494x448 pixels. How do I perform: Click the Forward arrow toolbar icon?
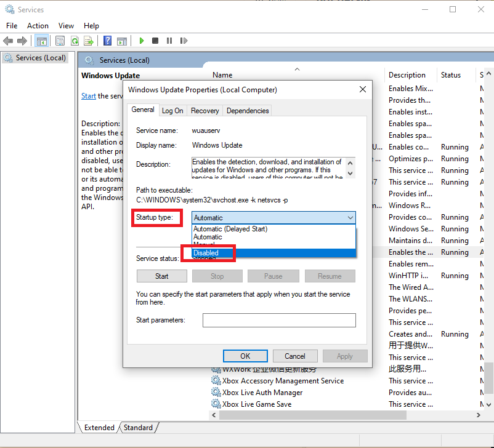22,41
